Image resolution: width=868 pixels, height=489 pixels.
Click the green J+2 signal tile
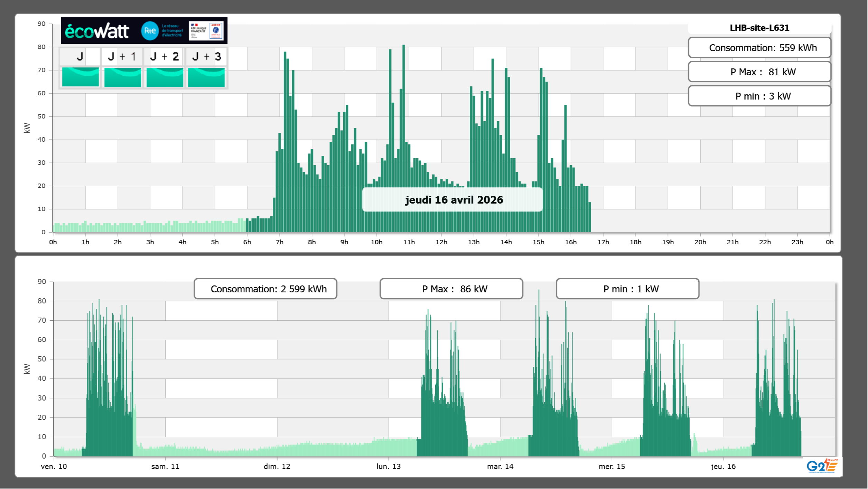(165, 77)
